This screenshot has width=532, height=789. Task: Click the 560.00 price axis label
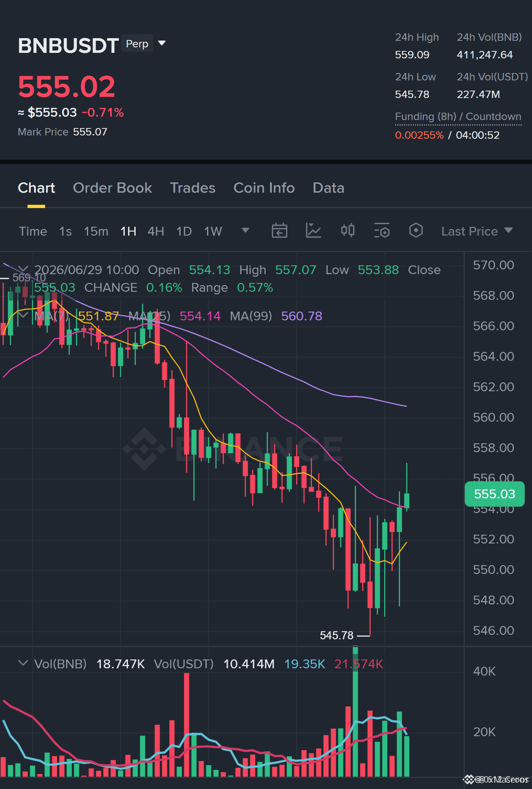(x=493, y=417)
